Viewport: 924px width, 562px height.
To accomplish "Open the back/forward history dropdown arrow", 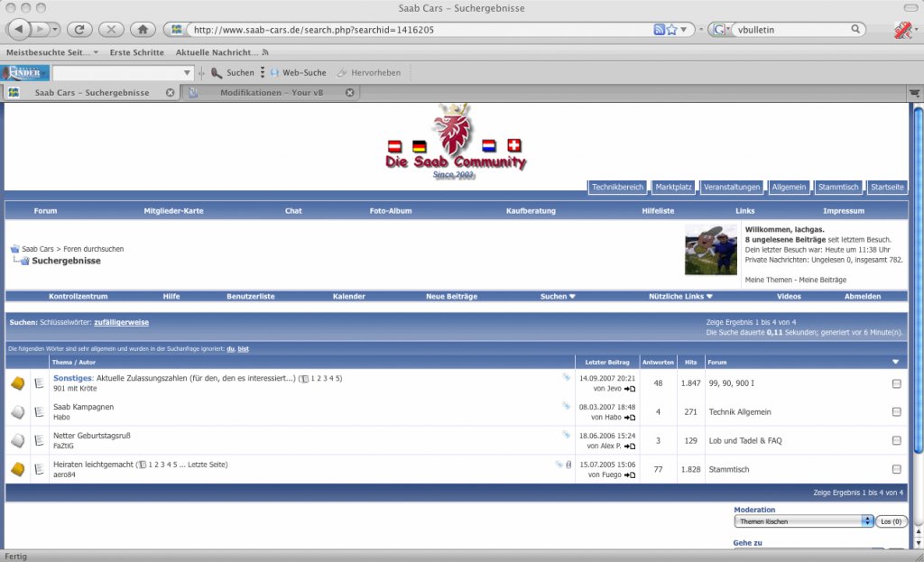I will point(55,29).
